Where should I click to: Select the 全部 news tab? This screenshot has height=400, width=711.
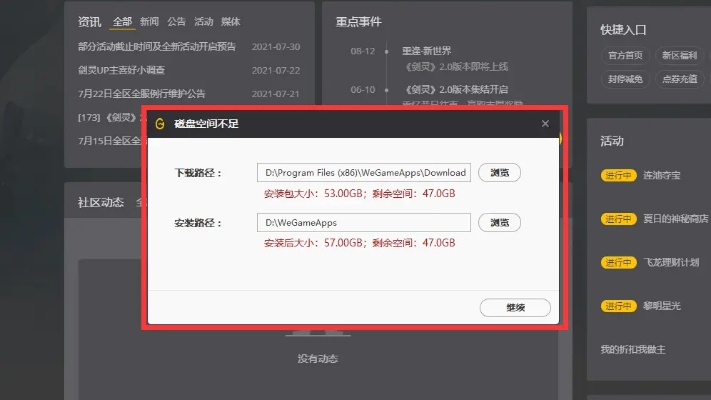tap(122, 21)
